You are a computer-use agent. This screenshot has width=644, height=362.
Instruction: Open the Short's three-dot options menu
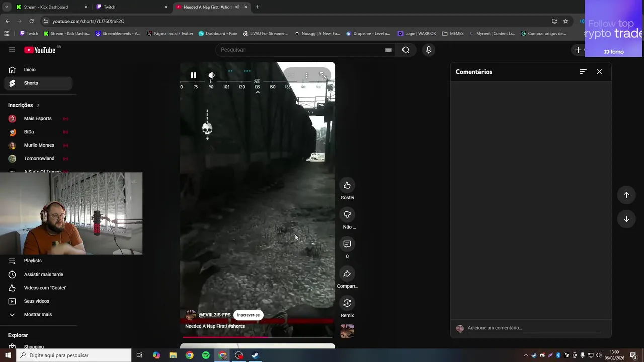click(x=306, y=75)
